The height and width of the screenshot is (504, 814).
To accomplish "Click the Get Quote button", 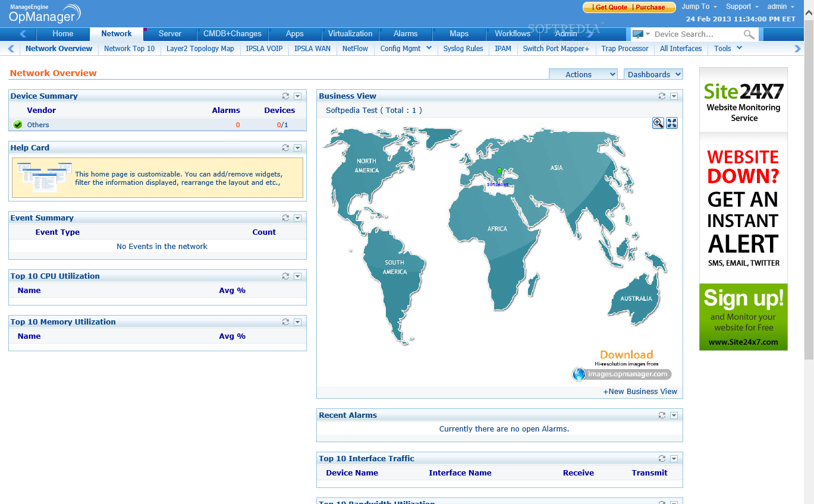I will coord(611,7).
